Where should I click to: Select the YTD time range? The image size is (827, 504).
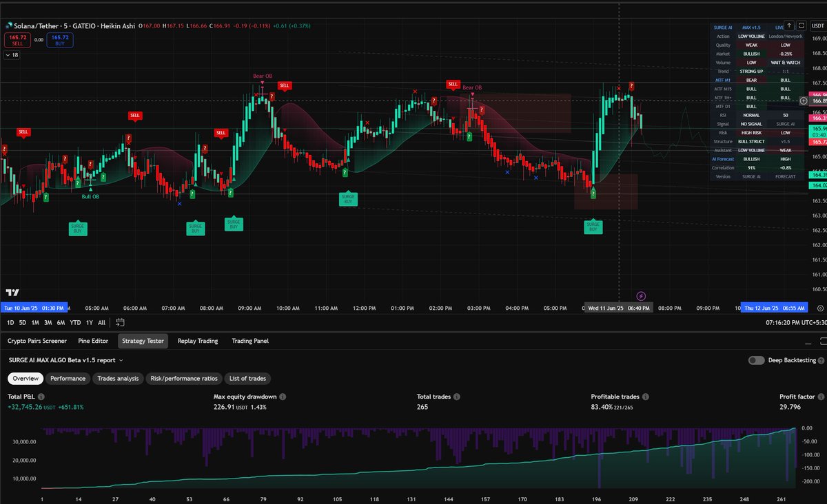pos(75,322)
